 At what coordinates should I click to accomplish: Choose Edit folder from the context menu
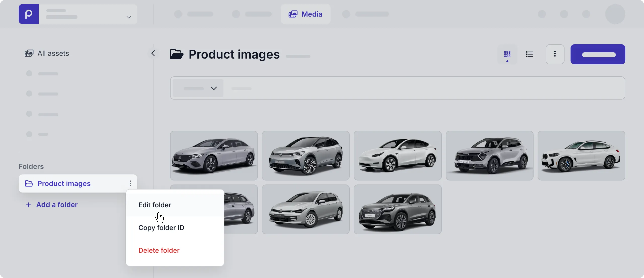(x=175, y=205)
